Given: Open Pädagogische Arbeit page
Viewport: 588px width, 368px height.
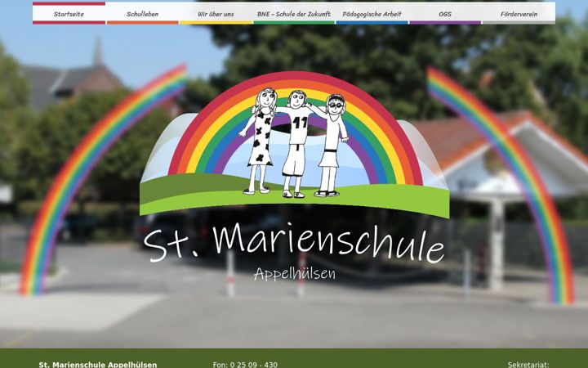Looking at the screenshot, I should tap(372, 14).
